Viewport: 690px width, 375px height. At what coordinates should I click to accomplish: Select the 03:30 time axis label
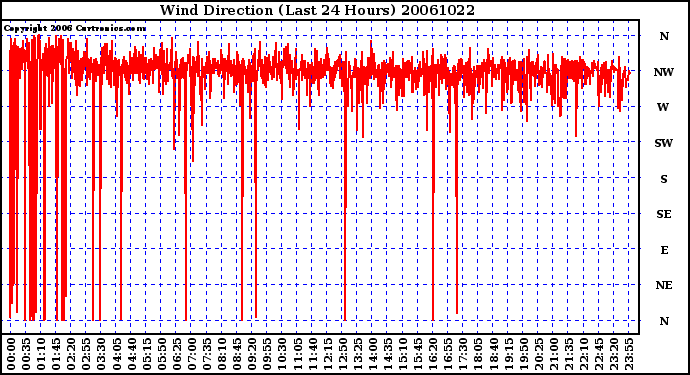pyautogui.click(x=102, y=353)
